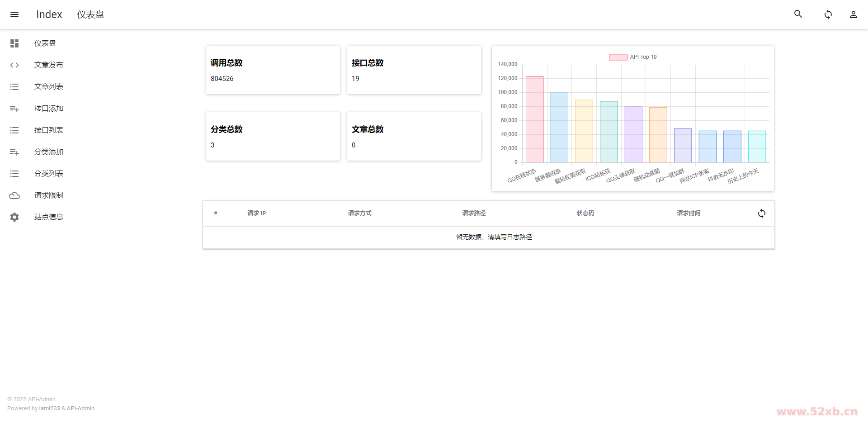Click the gear icon for 站点信息
The width and height of the screenshot is (868, 422).
click(x=14, y=217)
